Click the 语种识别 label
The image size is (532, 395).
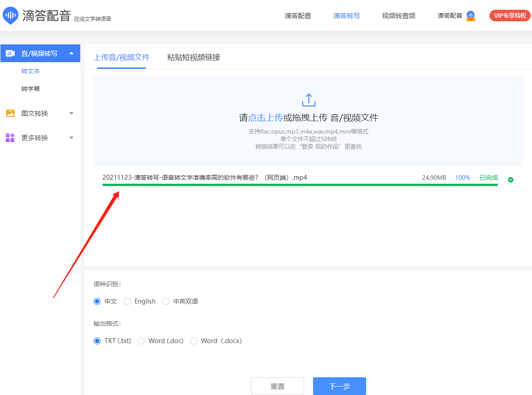(x=107, y=284)
